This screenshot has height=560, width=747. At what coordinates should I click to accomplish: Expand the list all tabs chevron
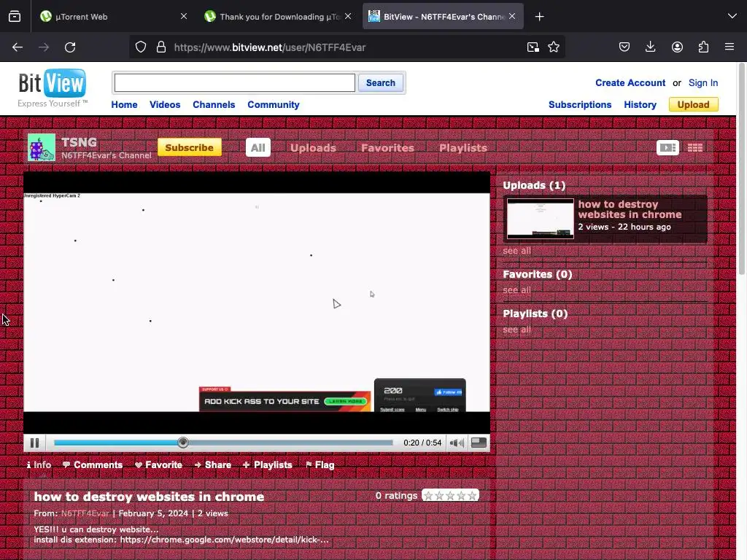coord(732,17)
